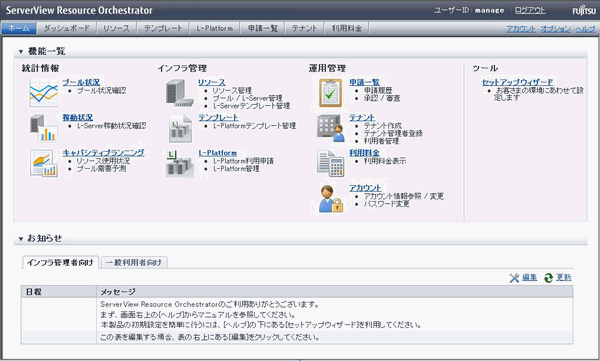Click the プール需要予測 bullet text
This screenshot has height=361, width=600.
(101, 169)
